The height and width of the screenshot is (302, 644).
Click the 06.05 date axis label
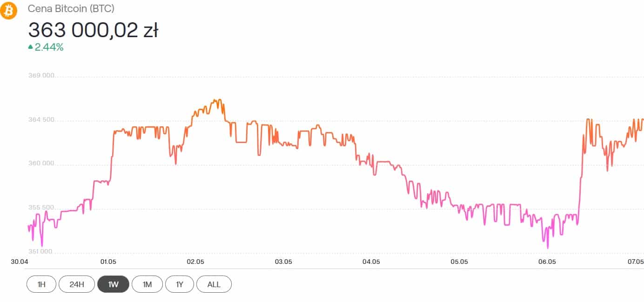[547, 262]
